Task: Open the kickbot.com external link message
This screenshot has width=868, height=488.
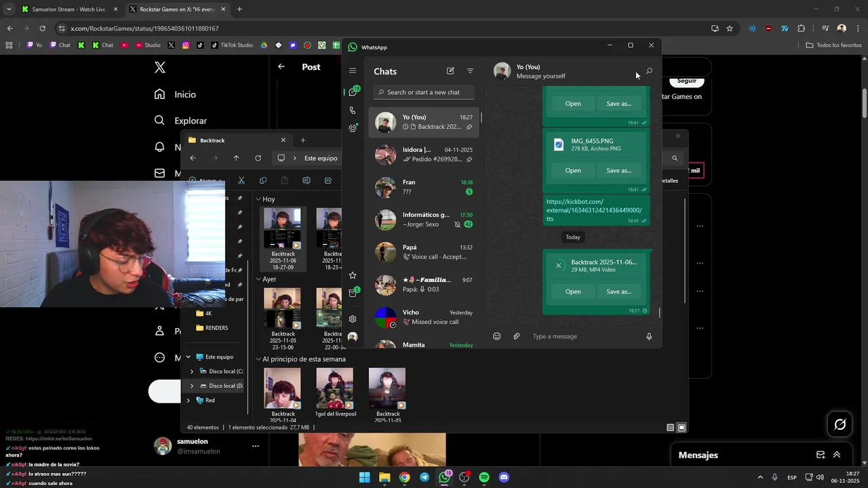Action: tap(594, 210)
